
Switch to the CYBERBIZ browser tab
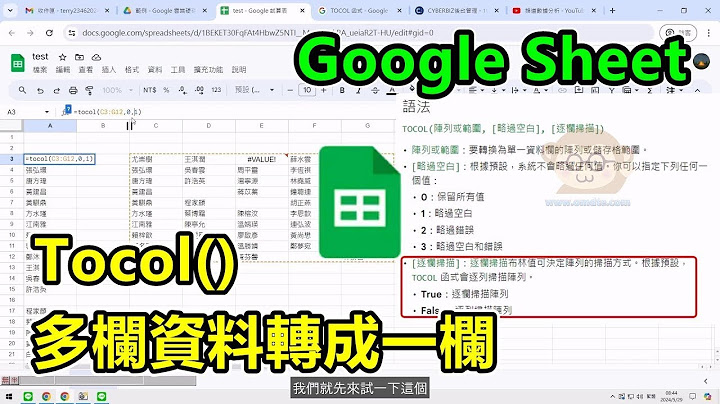click(x=457, y=10)
